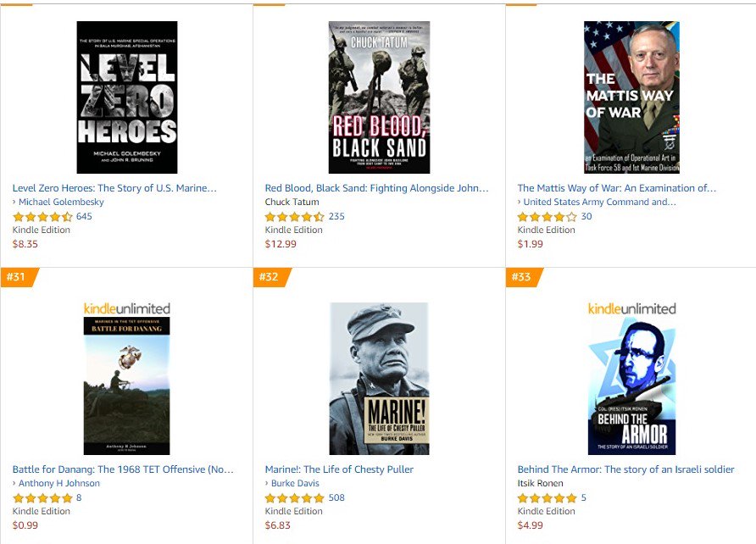Click the star rating for Behind The Armor
This screenshot has height=544, width=756.
(548, 498)
